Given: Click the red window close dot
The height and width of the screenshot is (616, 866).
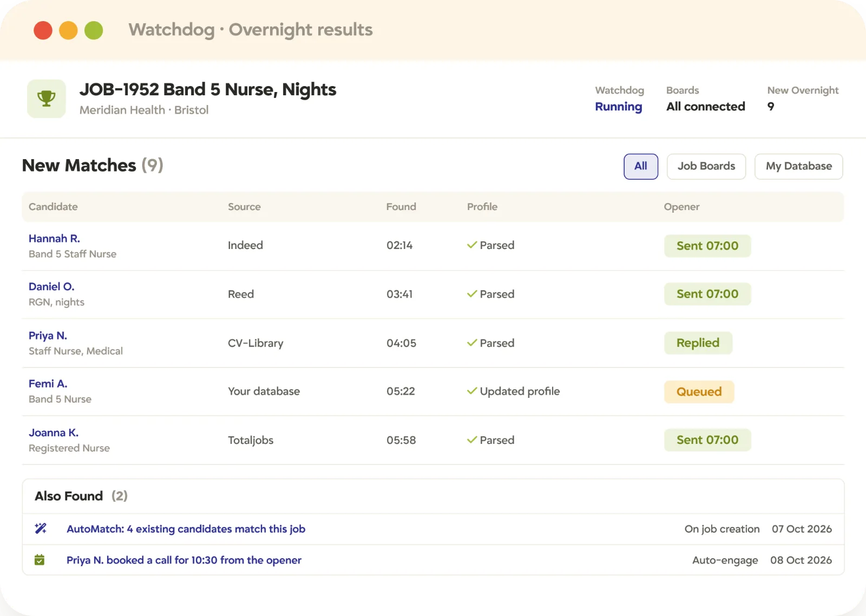Looking at the screenshot, I should [x=43, y=30].
